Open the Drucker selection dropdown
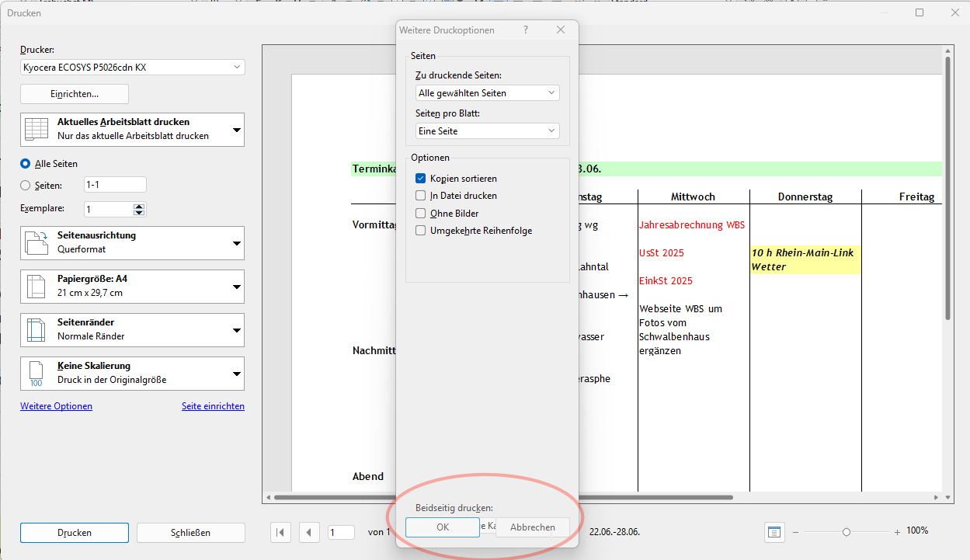 tap(133, 68)
